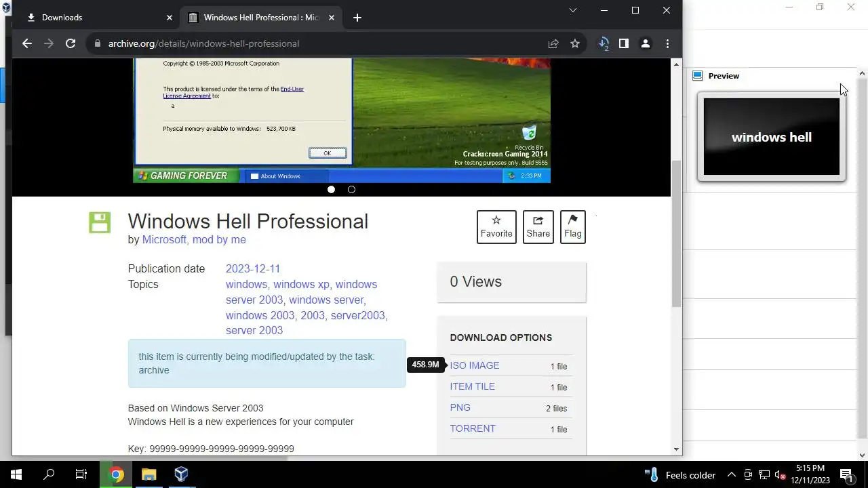Click the Share button
The width and height of the screenshot is (868, 488).
click(538, 226)
